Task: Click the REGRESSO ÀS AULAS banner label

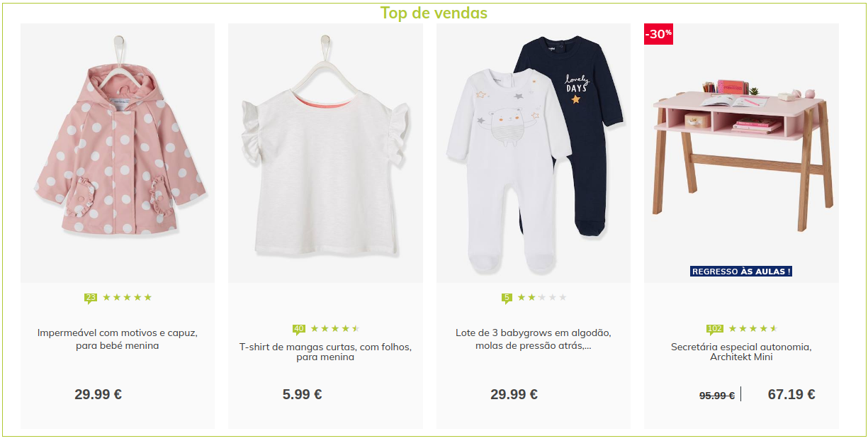Action: coord(741,272)
